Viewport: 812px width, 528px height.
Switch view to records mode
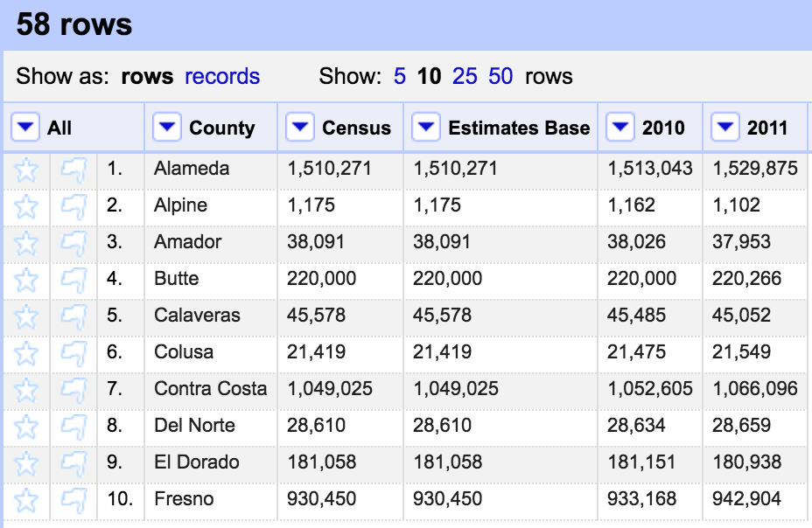tap(222, 76)
